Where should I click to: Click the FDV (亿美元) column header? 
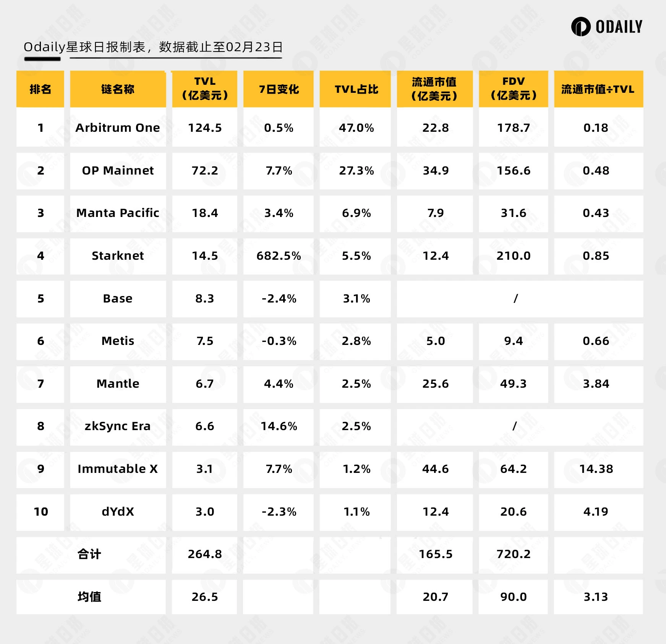tap(514, 89)
